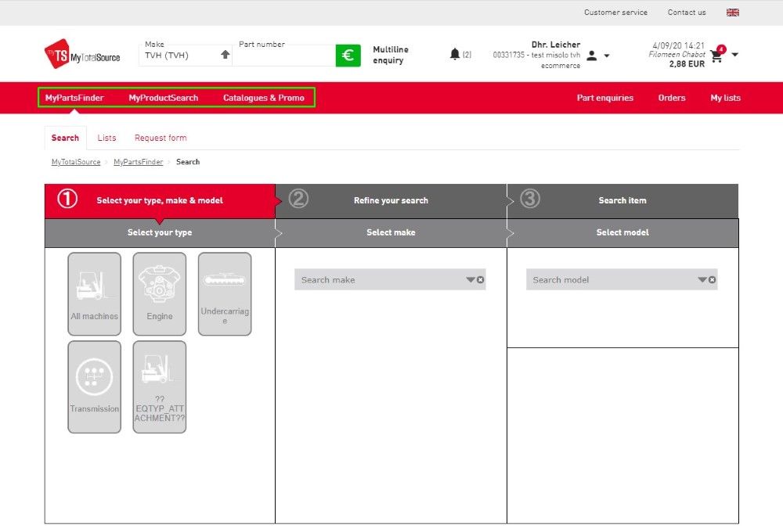Go to Part enquiries
Viewport: 783px width, 532px height.
(x=605, y=98)
